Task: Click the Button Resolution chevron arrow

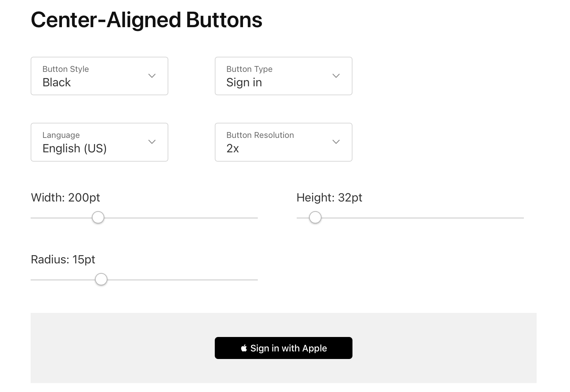Action: [x=336, y=142]
